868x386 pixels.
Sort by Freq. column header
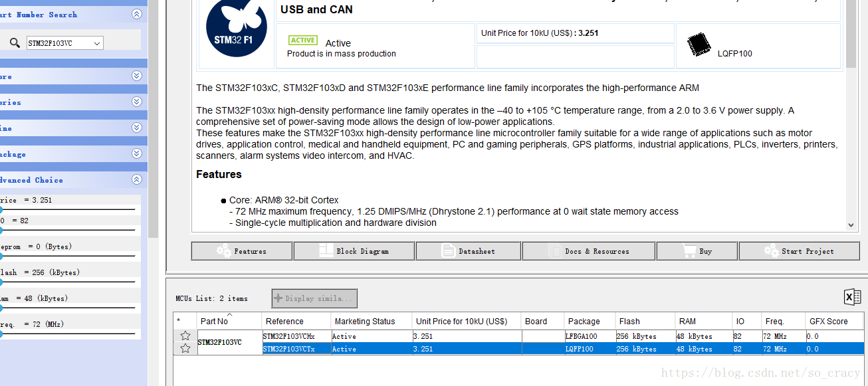[x=783, y=321]
